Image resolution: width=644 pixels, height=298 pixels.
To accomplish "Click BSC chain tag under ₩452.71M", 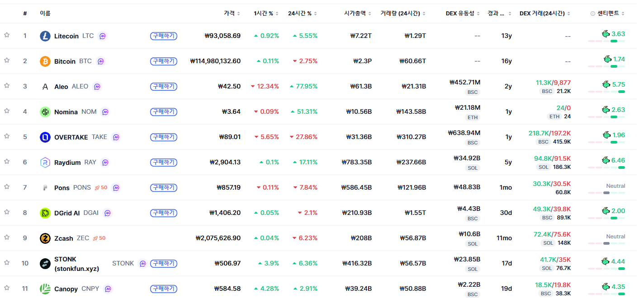I will coord(473,92).
